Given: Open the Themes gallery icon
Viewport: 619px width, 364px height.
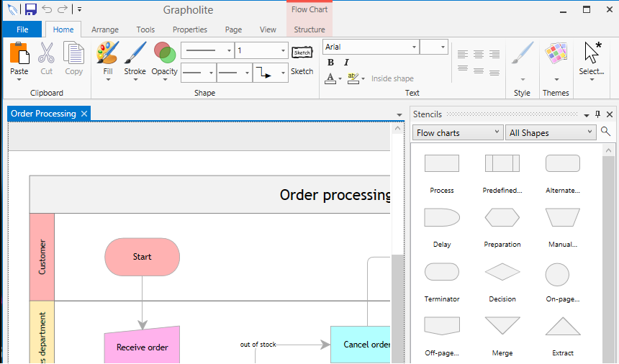Looking at the screenshot, I should coord(556,55).
